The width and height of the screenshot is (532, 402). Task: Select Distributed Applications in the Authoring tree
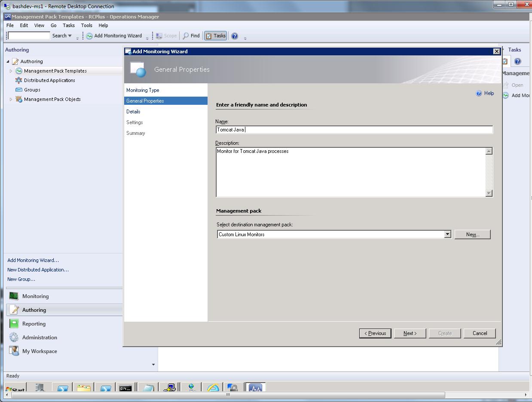pyautogui.click(x=49, y=80)
